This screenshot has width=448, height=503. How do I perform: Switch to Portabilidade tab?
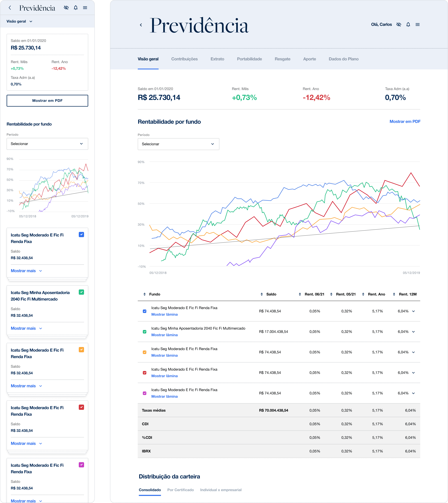(x=249, y=59)
